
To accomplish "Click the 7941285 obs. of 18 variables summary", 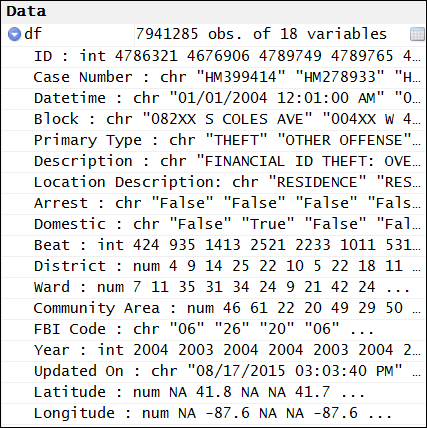I will 261,34.
